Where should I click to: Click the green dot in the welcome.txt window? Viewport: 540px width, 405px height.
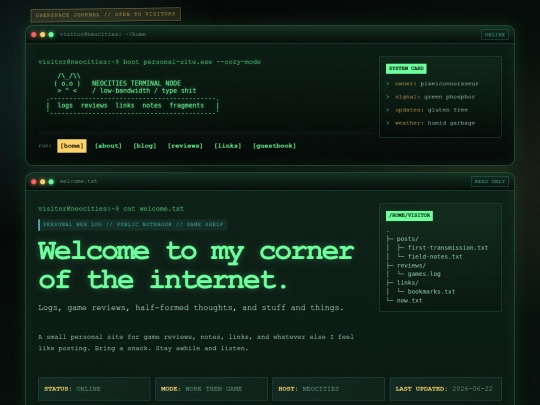pyautogui.click(x=51, y=181)
